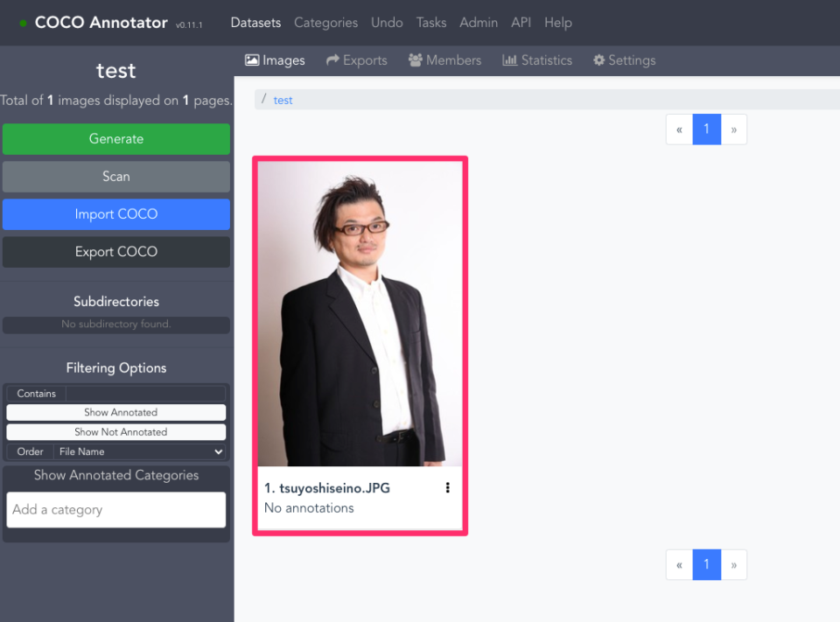The image size is (840, 622).
Task: View Statistics via the bar-chart icon
Action: (512, 59)
